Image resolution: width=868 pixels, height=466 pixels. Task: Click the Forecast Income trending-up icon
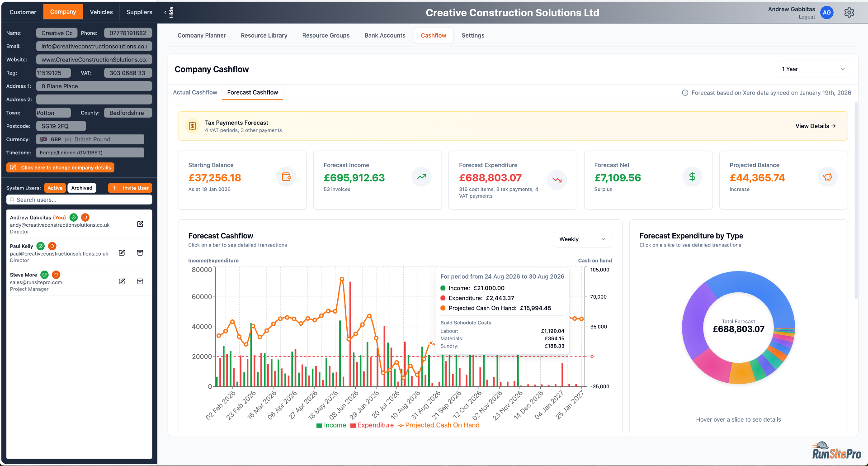[421, 176]
